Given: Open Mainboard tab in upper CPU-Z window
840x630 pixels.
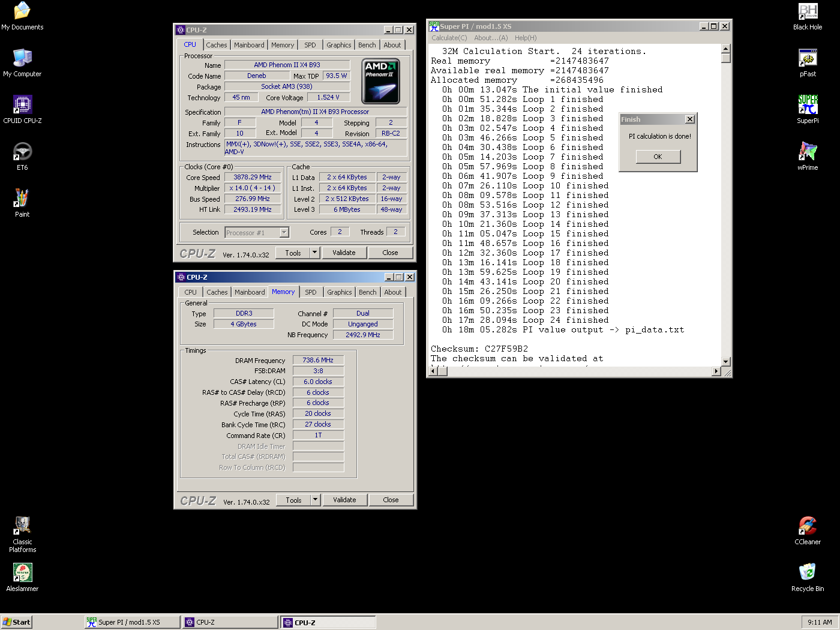Looking at the screenshot, I should click(249, 45).
